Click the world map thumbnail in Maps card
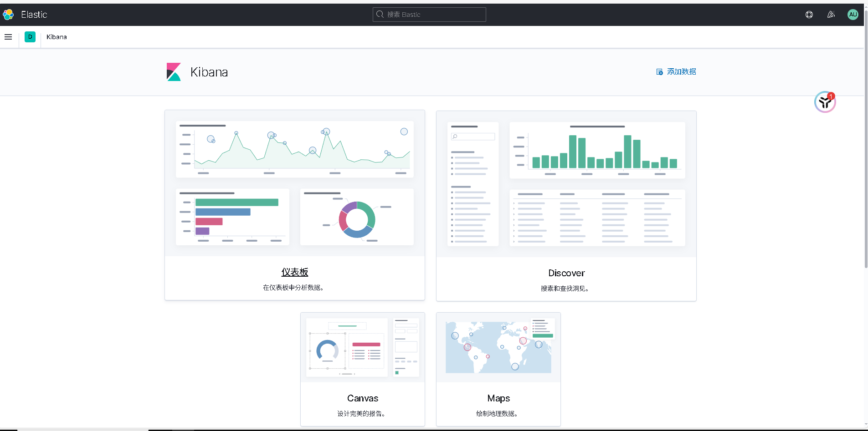This screenshot has width=868, height=431. tap(498, 347)
